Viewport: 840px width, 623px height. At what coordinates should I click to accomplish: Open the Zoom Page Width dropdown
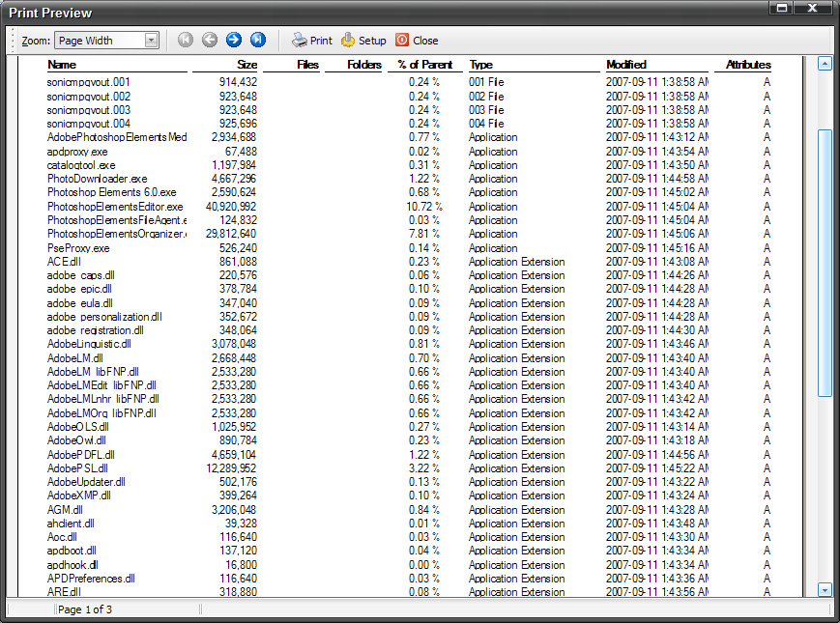pos(151,41)
